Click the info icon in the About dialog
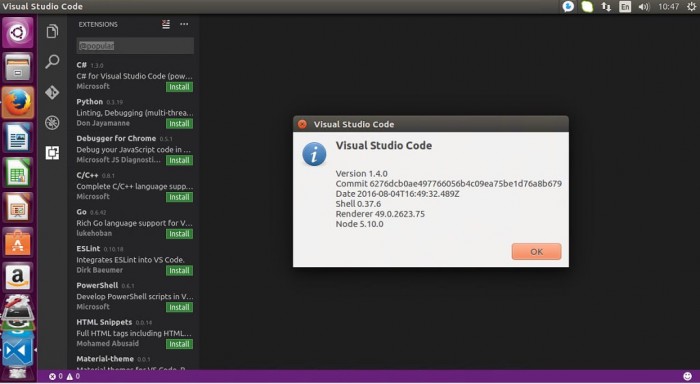Viewport: 700px width, 384px height. coord(314,154)
